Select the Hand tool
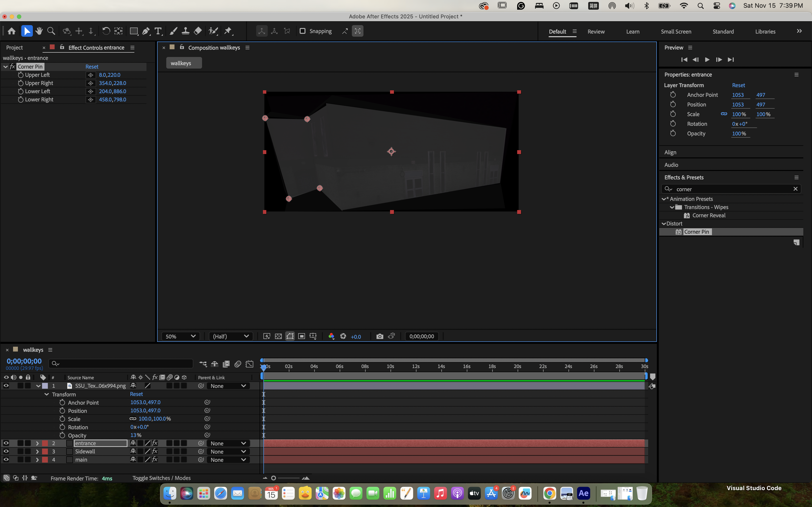812x507 pixels. pos(39,31)
